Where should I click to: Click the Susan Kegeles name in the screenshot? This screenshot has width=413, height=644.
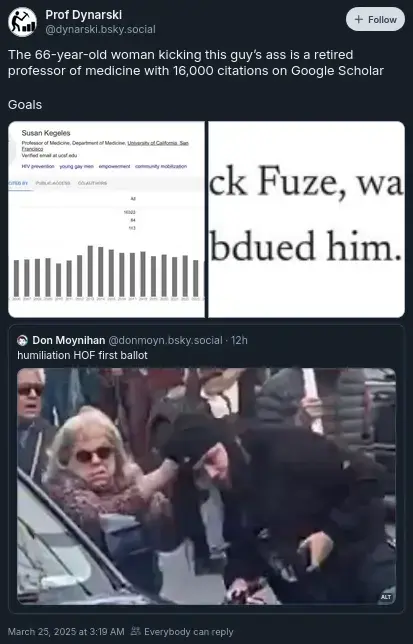coord(46,133)
